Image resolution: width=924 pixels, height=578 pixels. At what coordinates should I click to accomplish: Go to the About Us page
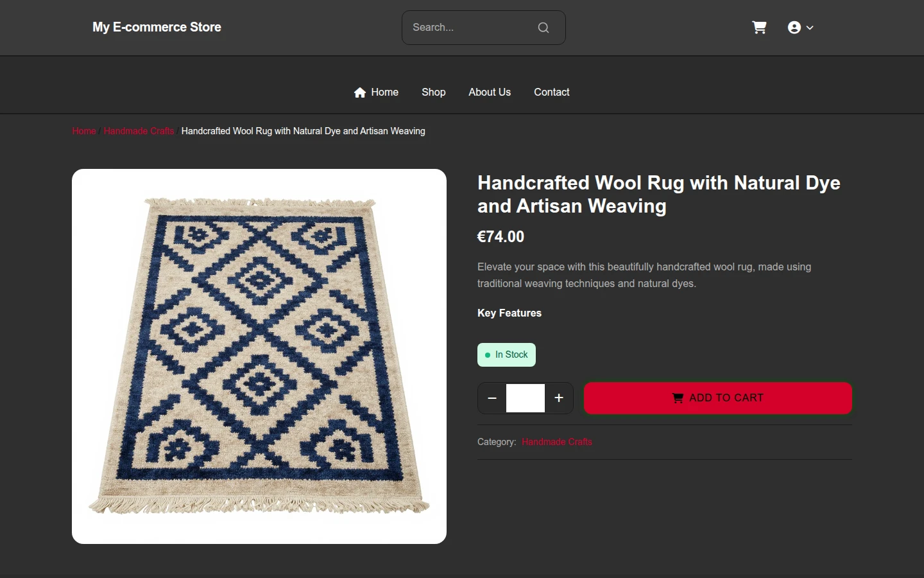click(x=490, y=92)
